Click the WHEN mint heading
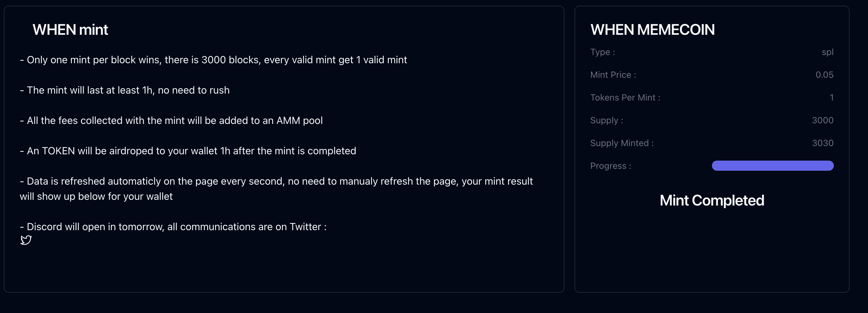 [70, 30]
